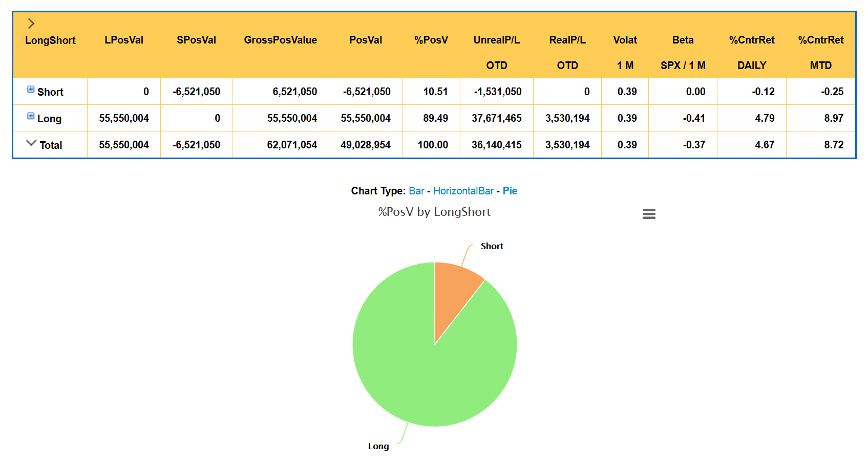
Task: Expand the Short row plus icon
Action: tap(31, 90)
